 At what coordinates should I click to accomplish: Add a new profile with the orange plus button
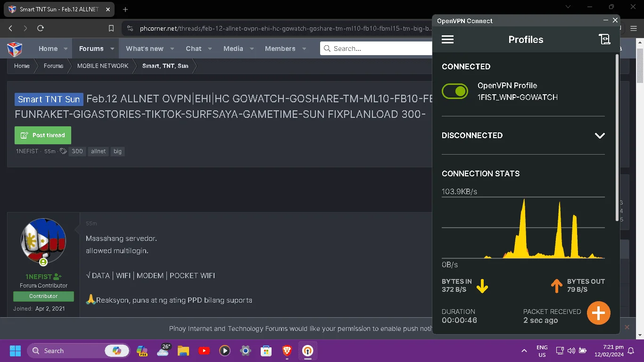click(599, 313)
